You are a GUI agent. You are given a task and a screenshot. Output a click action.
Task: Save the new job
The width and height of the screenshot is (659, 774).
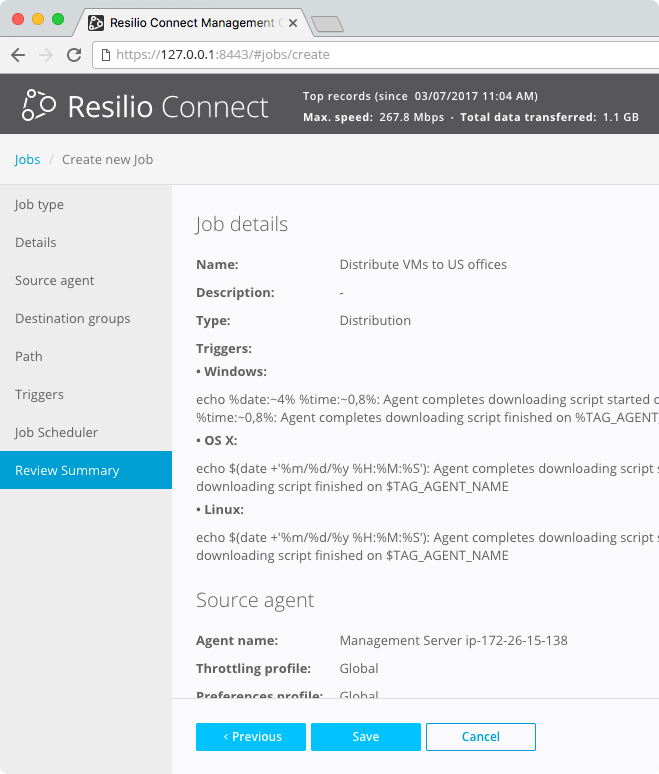point(366,737)
